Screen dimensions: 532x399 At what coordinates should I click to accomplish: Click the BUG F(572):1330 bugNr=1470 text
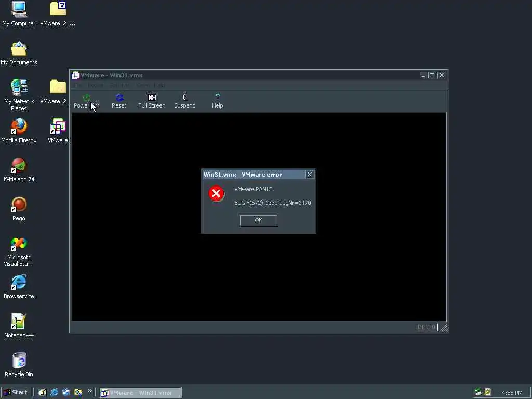[x=272, y=203]
